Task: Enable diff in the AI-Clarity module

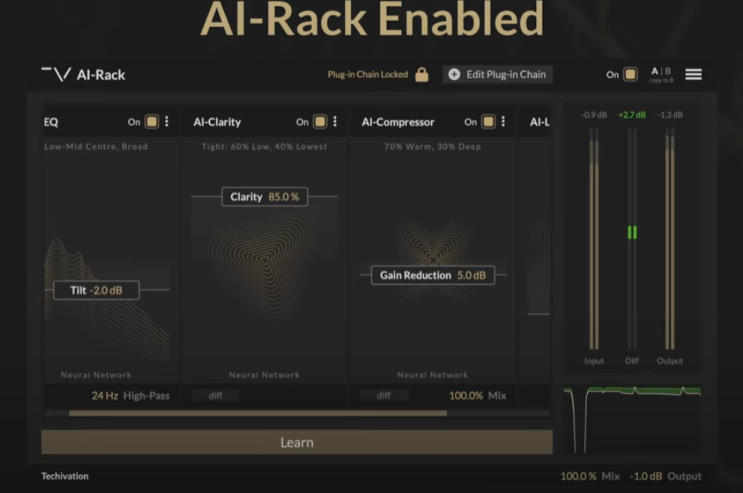Action: tap(216, 395)
